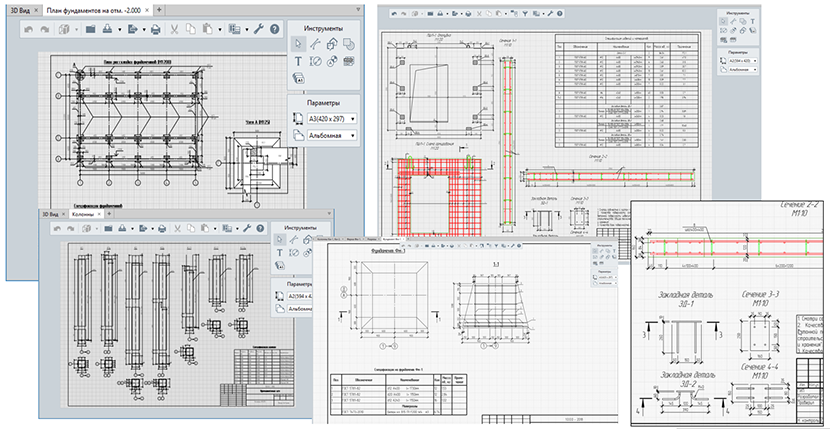Image resolution: width=830 pixels, height=429 pixels.
Task: Click the stamp import icon in foundation plan window
Action: (x=108, y=29)
